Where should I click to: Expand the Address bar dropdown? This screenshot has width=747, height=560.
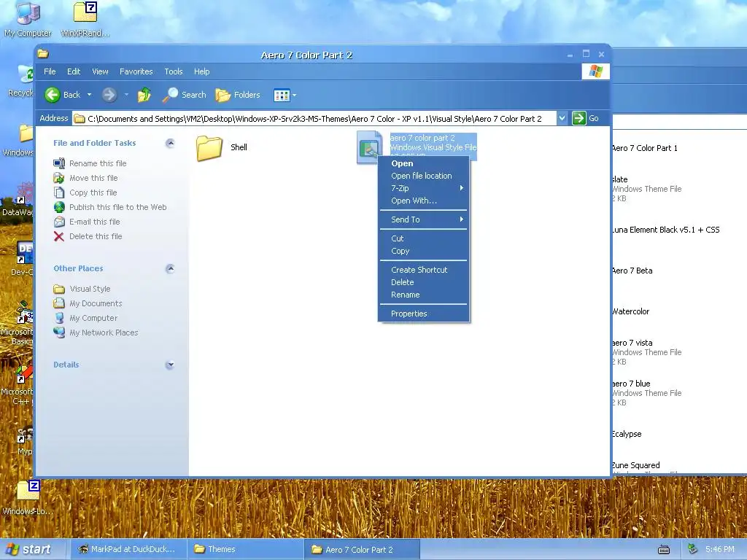pyautogui.click(x=562, y=118)
